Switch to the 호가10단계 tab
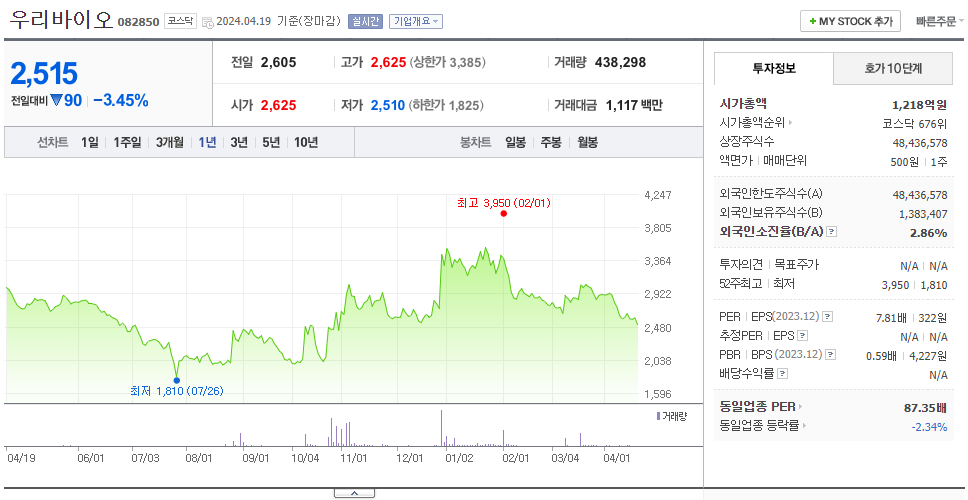This screenshot has height=500, width=968. click(893, 69)
